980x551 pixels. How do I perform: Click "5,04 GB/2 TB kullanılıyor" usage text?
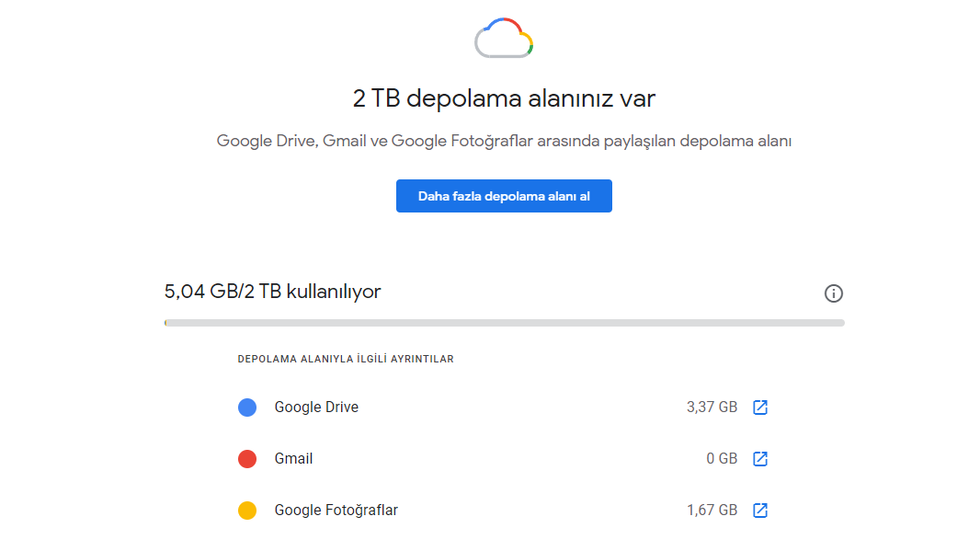tap(272, 292)
